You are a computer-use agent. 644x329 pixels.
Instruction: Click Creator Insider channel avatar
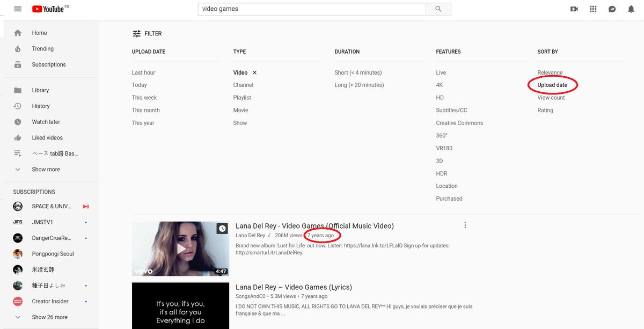[x=18, y=301]
